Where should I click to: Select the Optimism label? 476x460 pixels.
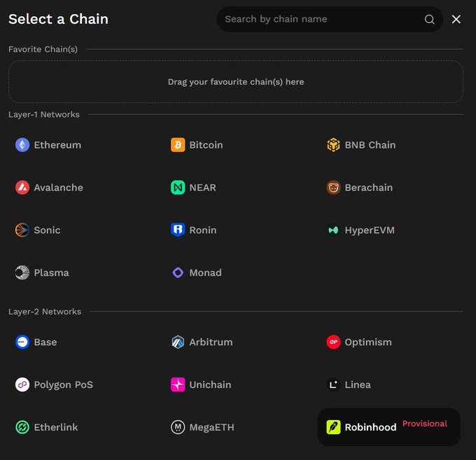[x=368, y=342]
